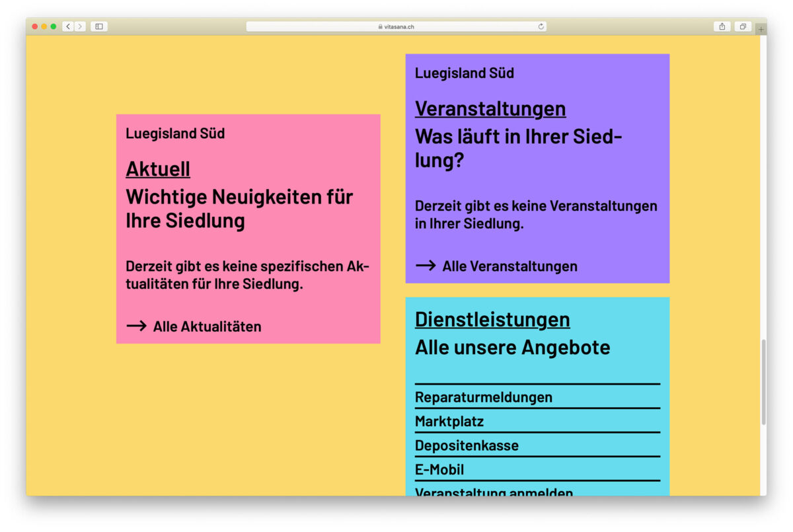The height and width of the screenshot is (532, 793).
Task: Click the Alle Aktualitäten link text
Action: tap(207, 326)
